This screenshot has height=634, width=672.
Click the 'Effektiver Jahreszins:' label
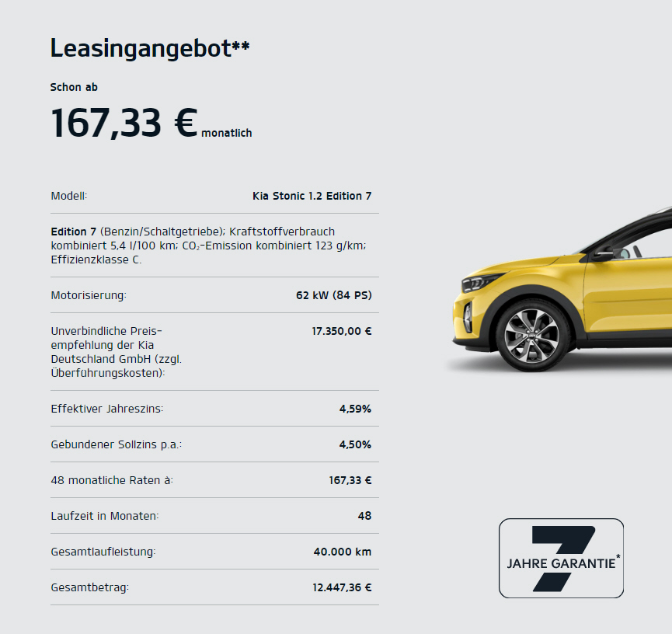(x=107, y=409)
